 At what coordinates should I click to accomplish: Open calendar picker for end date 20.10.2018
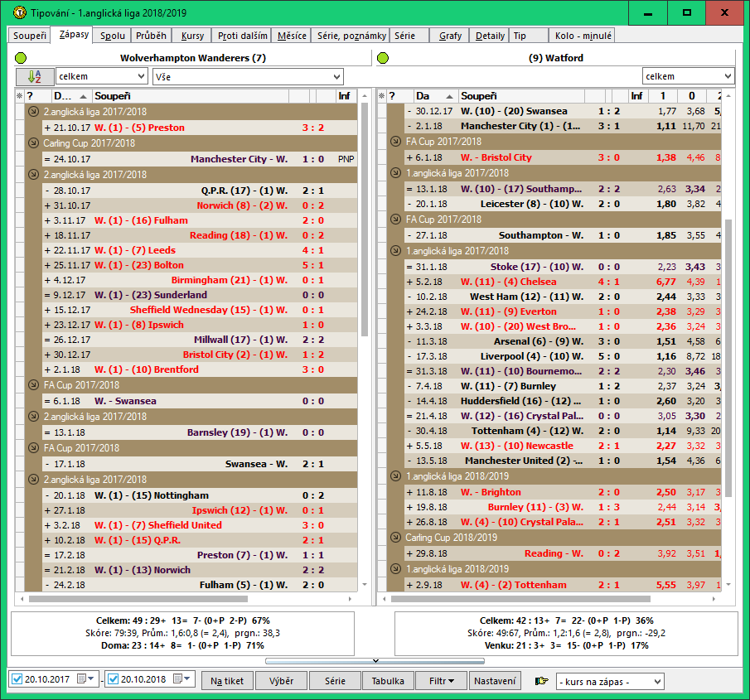[181, 679]
